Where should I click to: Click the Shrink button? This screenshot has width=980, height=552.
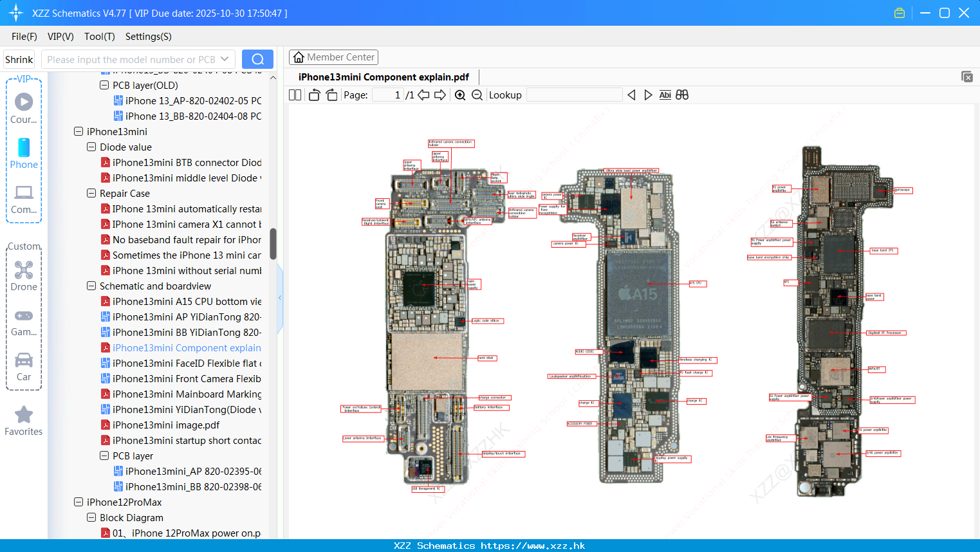(19, 59)
